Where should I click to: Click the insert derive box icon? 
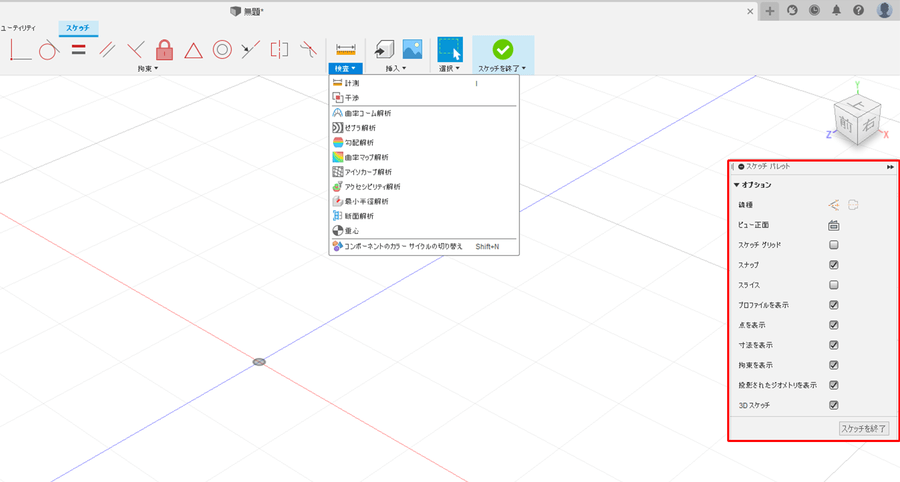[384, 50]
